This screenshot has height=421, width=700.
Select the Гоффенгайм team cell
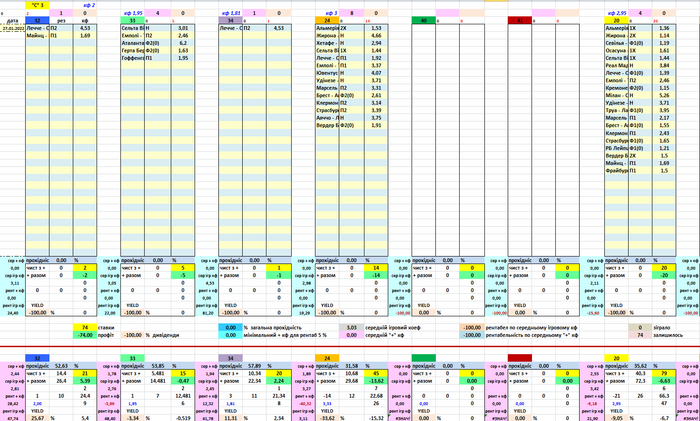pyautogui.click(x=132, y=58)
